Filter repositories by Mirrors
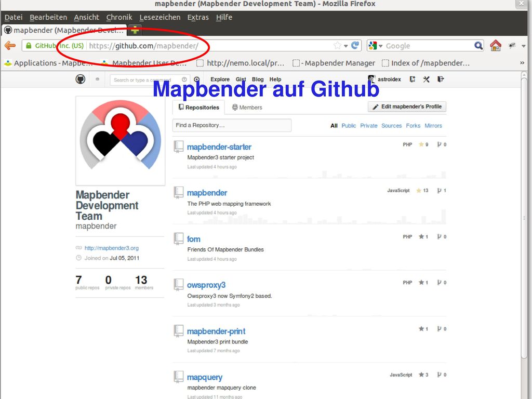The height and width of the screenshot is (399, 532). tap(433, 126)
